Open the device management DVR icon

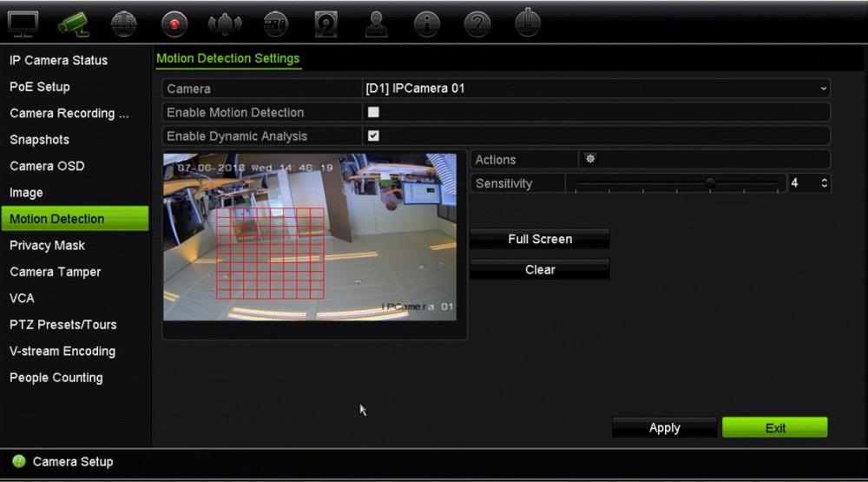click(275, 24)
